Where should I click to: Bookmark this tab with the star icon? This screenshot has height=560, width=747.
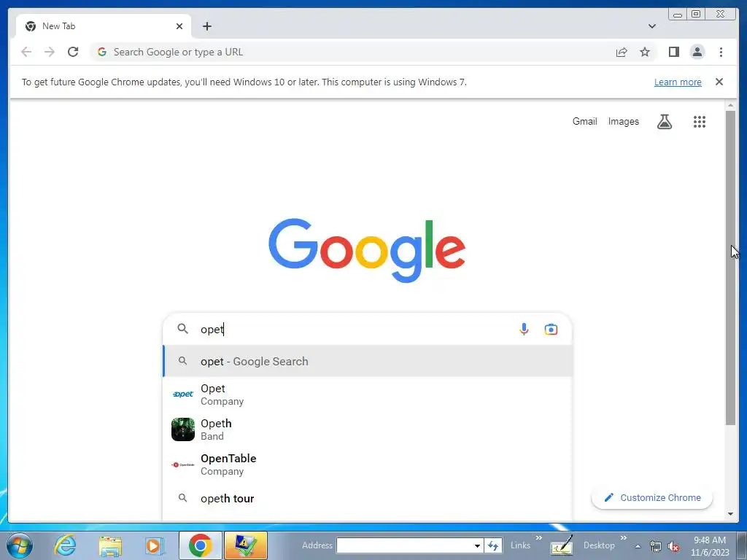point(645,52)
